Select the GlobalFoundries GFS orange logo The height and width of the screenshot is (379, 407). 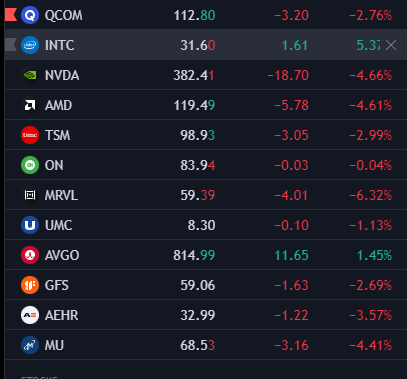[x=30, y=285]
